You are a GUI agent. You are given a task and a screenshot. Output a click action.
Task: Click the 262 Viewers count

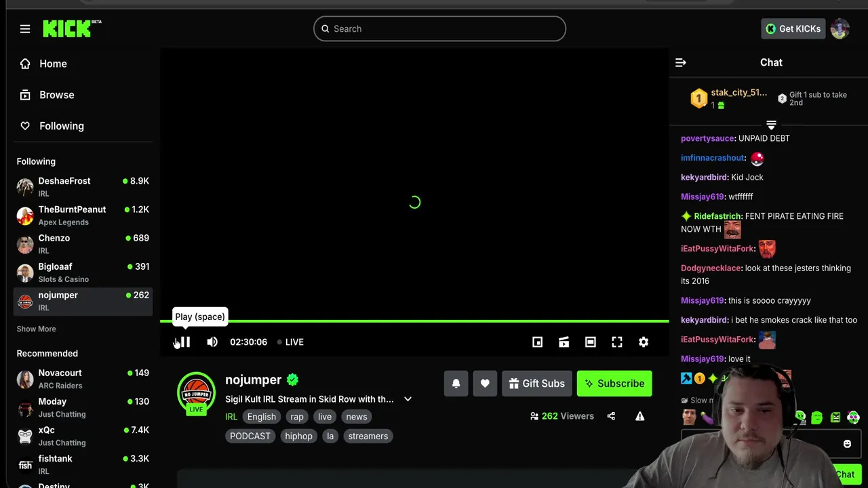(561, 416)
